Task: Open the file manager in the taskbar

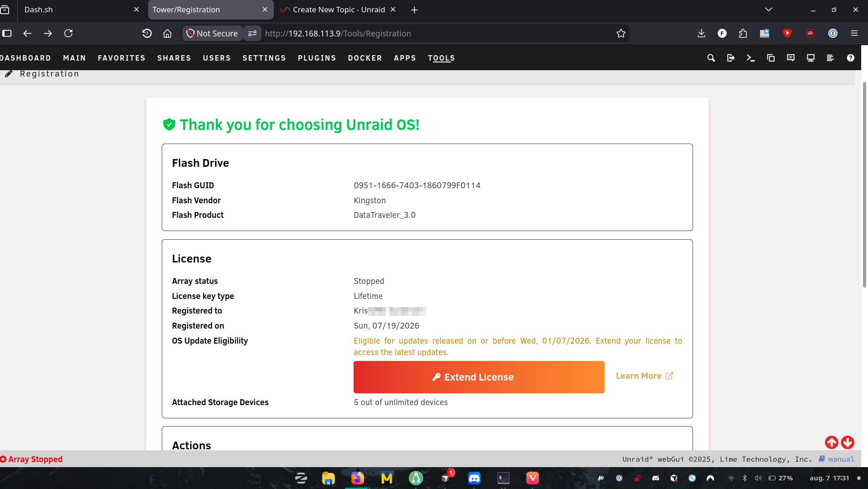Action: tap(329, 478)
